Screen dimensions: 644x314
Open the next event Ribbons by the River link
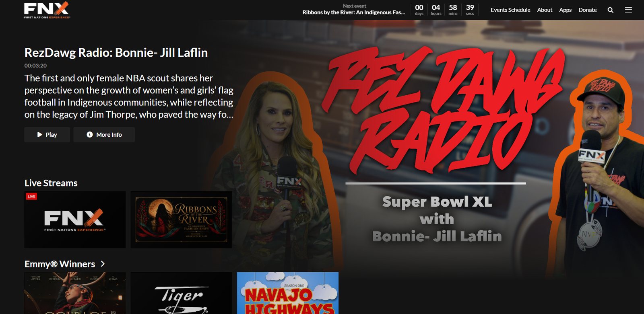[x=354, y=12]
